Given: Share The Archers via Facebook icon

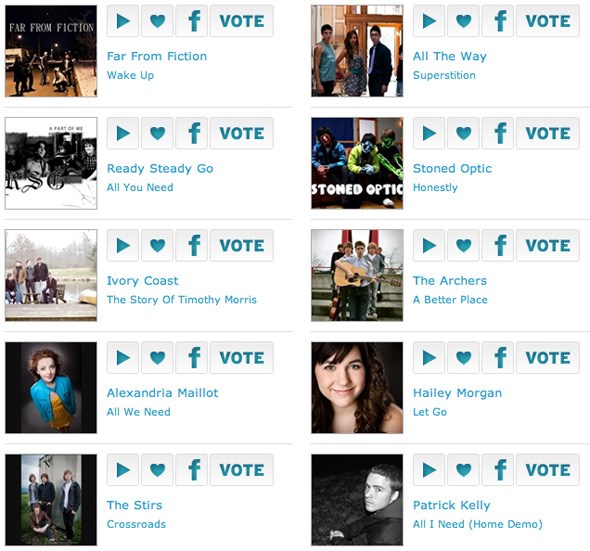Looking at the screenshot, I should click(498, 245).
